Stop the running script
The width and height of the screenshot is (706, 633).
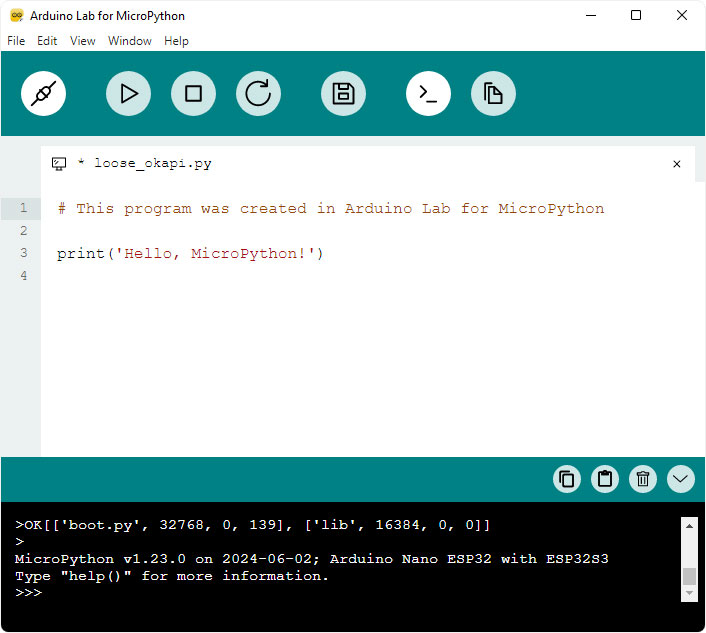[x=193, y=94]
